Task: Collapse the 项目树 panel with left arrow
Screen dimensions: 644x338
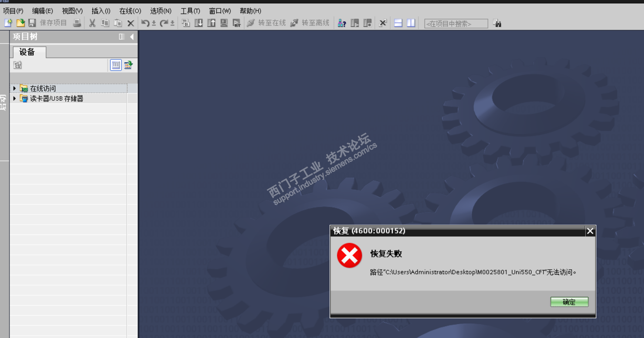Action: (132, 37)
